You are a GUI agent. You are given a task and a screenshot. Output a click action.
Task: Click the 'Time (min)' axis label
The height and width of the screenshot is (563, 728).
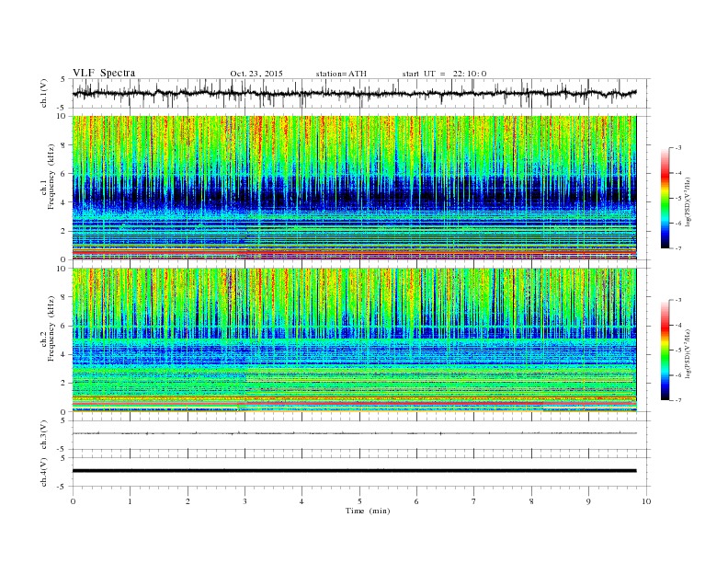tap(368, 511)
